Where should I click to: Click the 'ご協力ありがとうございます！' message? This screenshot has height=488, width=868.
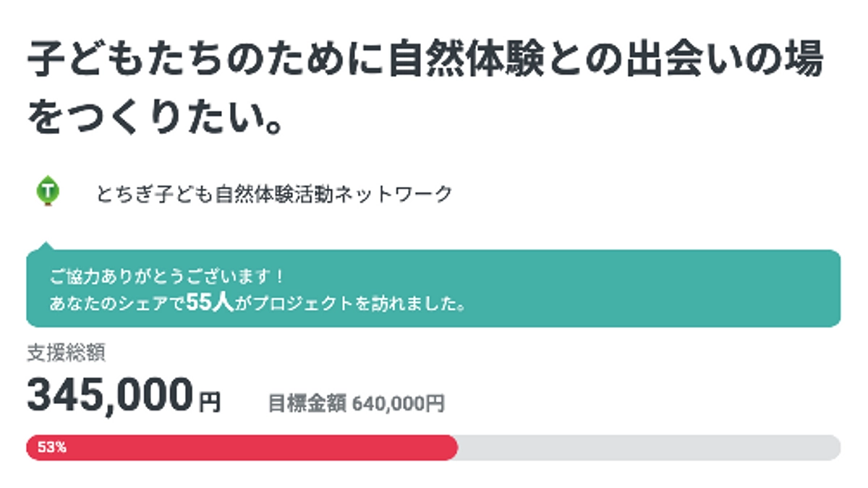pyautogui.click(x=166, y=275)
